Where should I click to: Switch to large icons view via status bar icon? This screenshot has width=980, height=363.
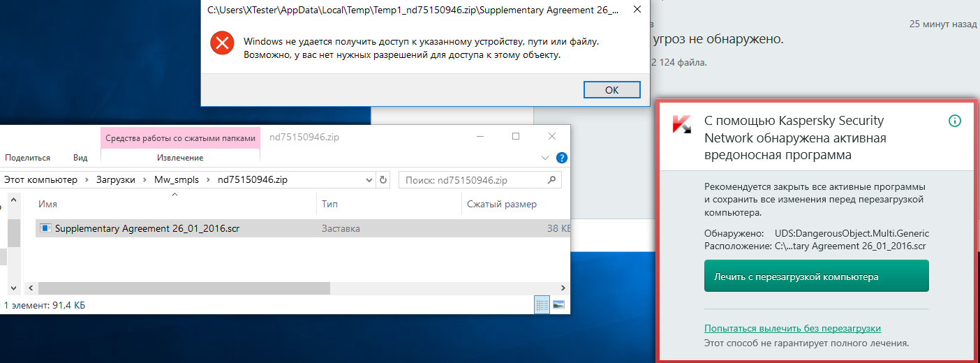558,304
